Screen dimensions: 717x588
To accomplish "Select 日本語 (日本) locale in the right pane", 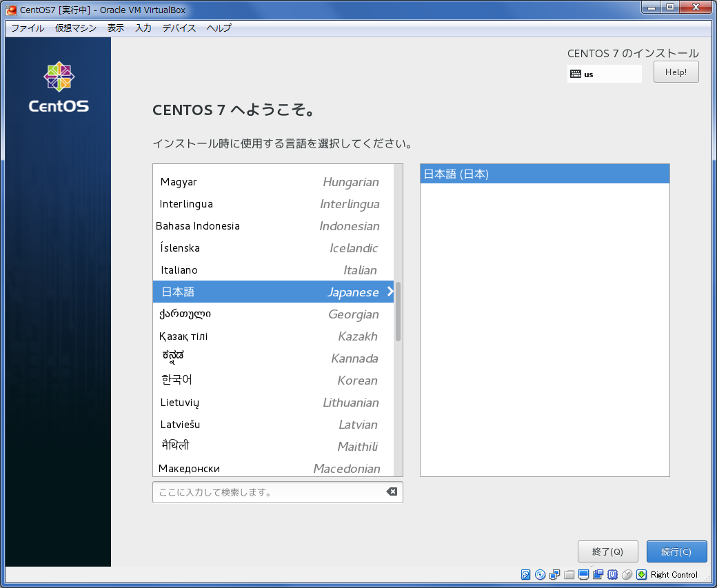I will tap(545, 174).
